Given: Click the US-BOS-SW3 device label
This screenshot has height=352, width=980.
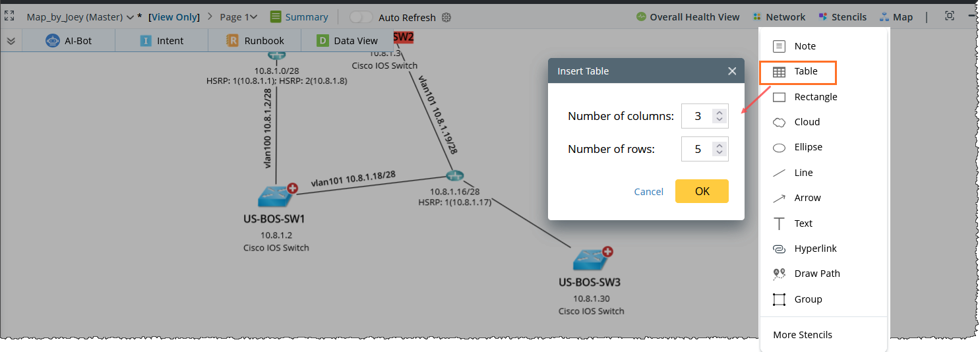Looking at the screenshot, I should click(590, 282).
